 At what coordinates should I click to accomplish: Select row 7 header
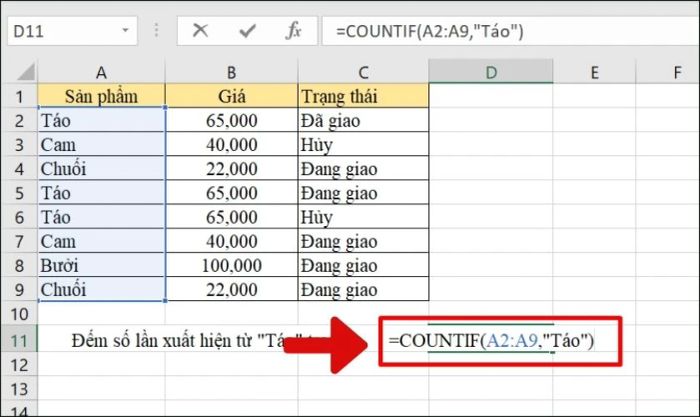(x=19, y=241)
